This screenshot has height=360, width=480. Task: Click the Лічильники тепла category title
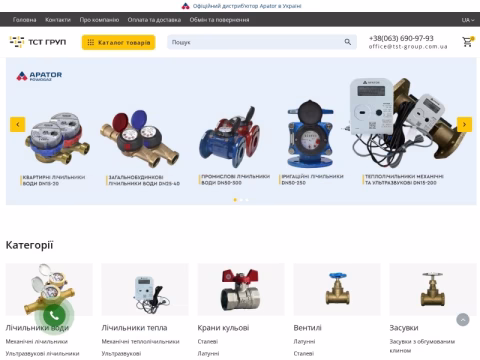pos(134,328)
